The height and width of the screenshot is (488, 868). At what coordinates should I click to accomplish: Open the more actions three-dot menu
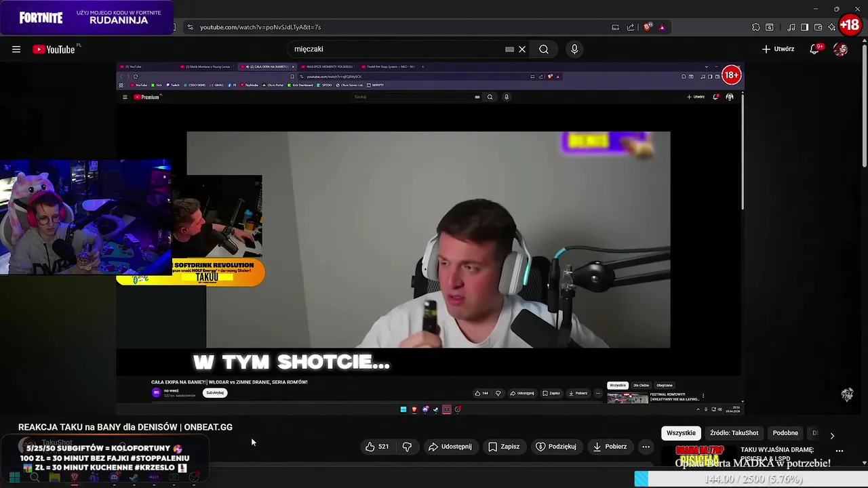click(x=646, y=447)
